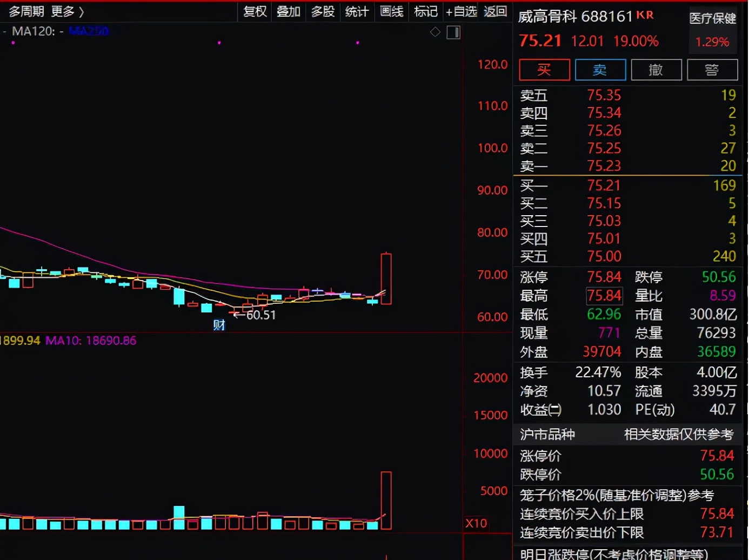Add stock via +自选 button
The image size is (749, 560).
pyautogui.click(x=461, y=11)
